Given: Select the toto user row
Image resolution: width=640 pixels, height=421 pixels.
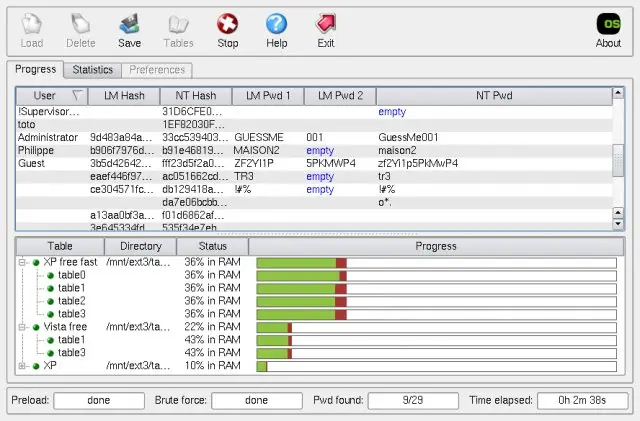Looking at the screenshot, I should click(x=314, y=125).
